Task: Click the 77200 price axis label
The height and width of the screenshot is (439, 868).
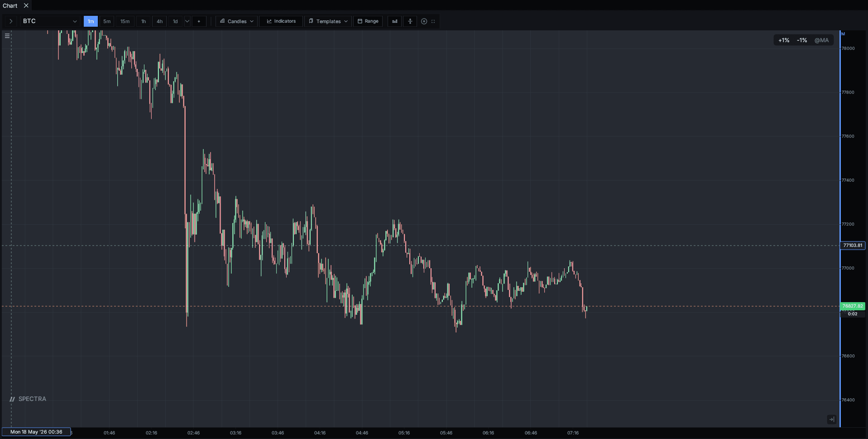Action: 848,224
